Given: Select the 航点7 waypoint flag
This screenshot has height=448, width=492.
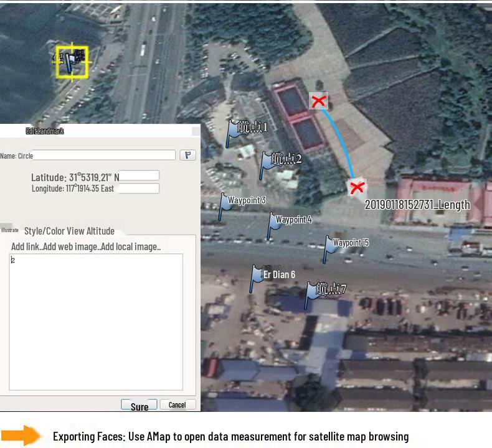Looking at the screenshot, I should [310, 296].
